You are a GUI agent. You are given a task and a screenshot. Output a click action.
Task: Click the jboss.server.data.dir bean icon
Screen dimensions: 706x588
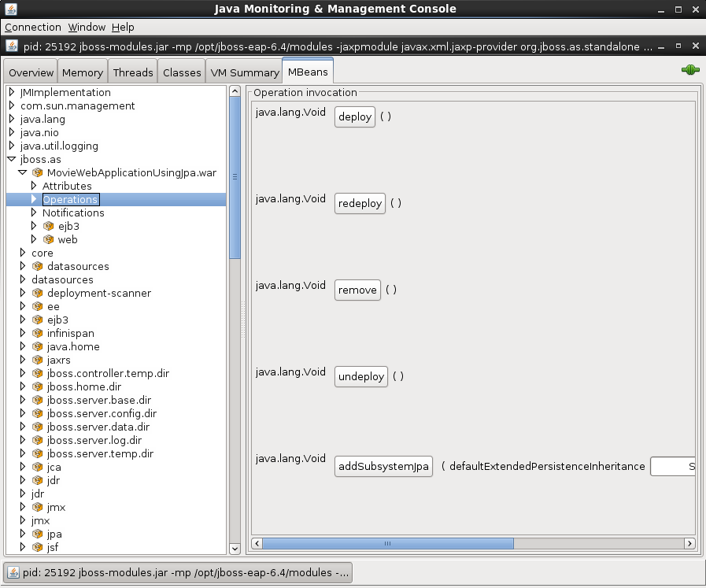pos(37,427)
